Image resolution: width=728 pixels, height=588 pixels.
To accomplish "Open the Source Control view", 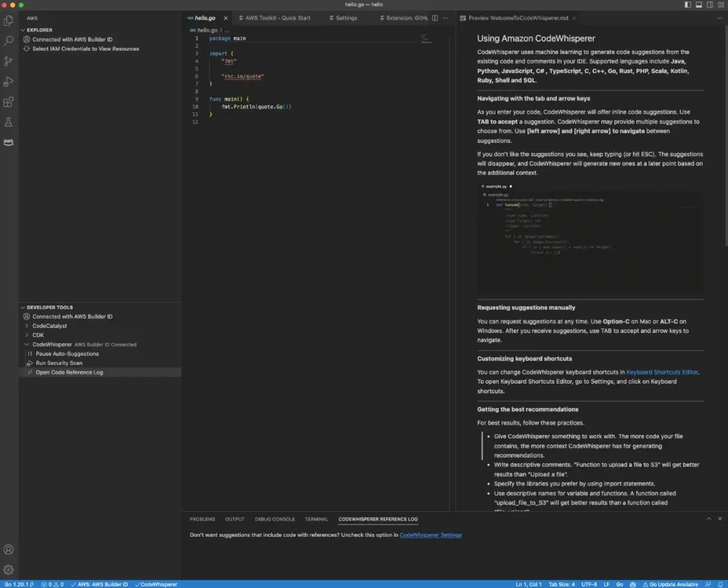I will click(x=9, y=61).
